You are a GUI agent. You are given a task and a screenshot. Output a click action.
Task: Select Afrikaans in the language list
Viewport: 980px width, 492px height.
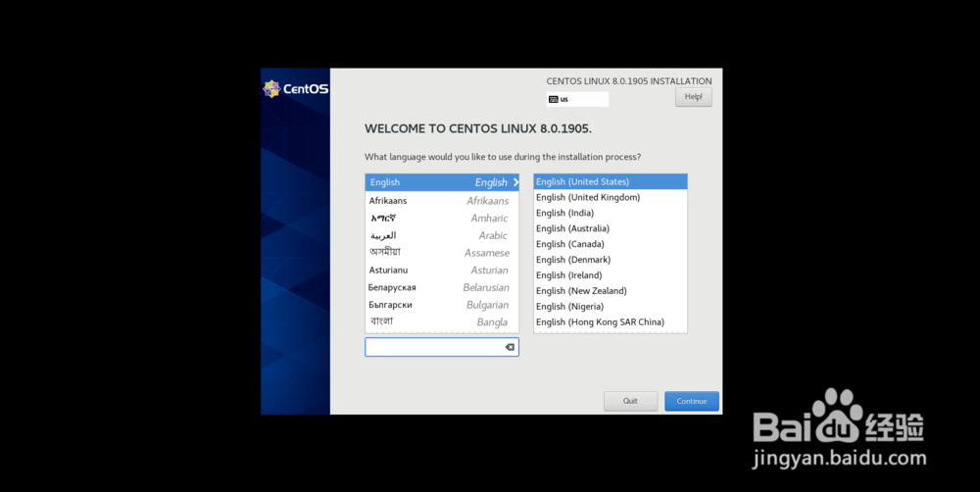(x=442, y=201)
